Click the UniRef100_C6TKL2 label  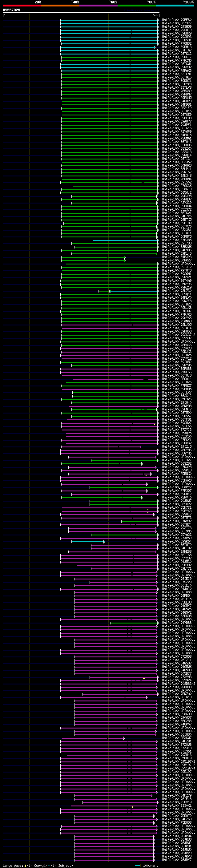click(177, 54)
